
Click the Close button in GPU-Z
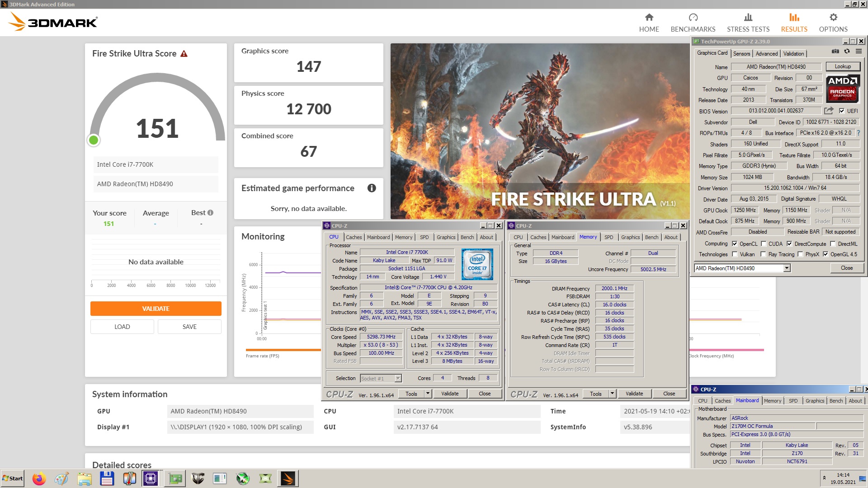pos(847,268)
